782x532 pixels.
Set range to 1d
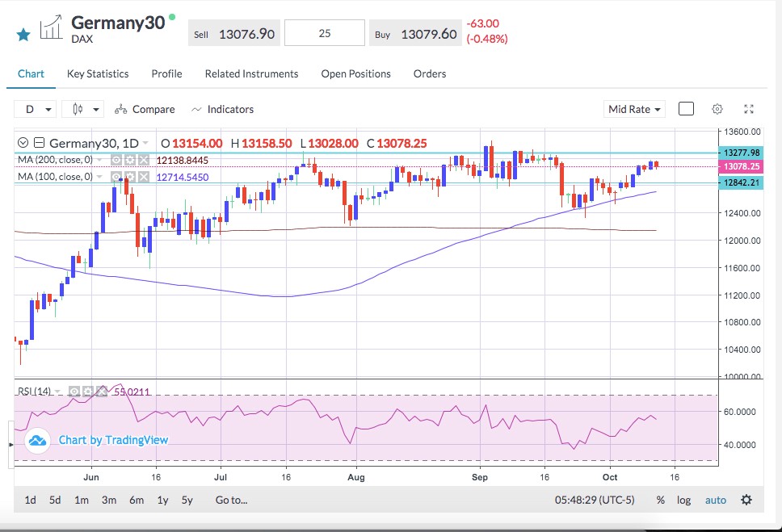pos(31,500)
